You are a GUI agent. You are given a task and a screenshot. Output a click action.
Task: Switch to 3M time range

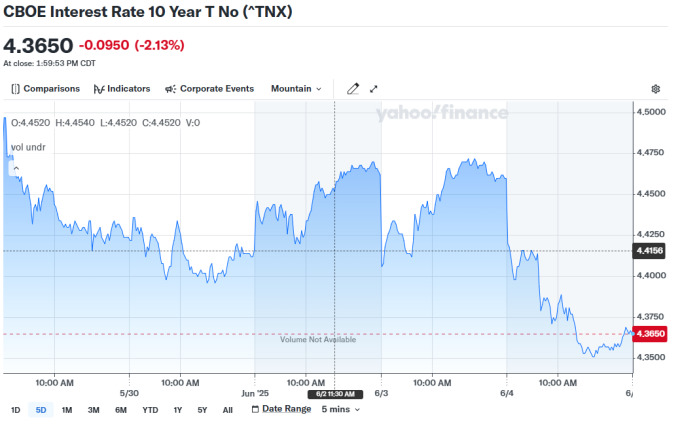tap(93, 409)
